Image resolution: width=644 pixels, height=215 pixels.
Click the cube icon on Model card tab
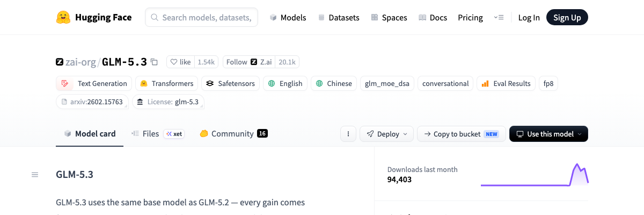click(68, 134)
